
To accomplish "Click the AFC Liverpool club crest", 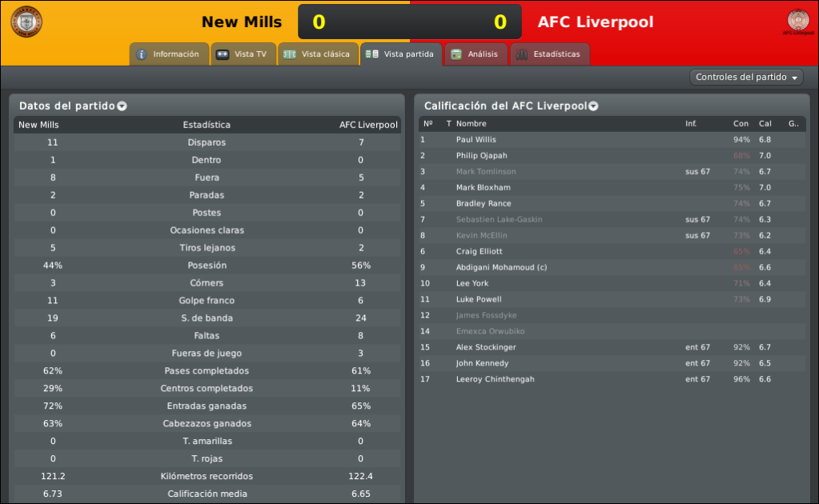I will click(x=797, y=21).
